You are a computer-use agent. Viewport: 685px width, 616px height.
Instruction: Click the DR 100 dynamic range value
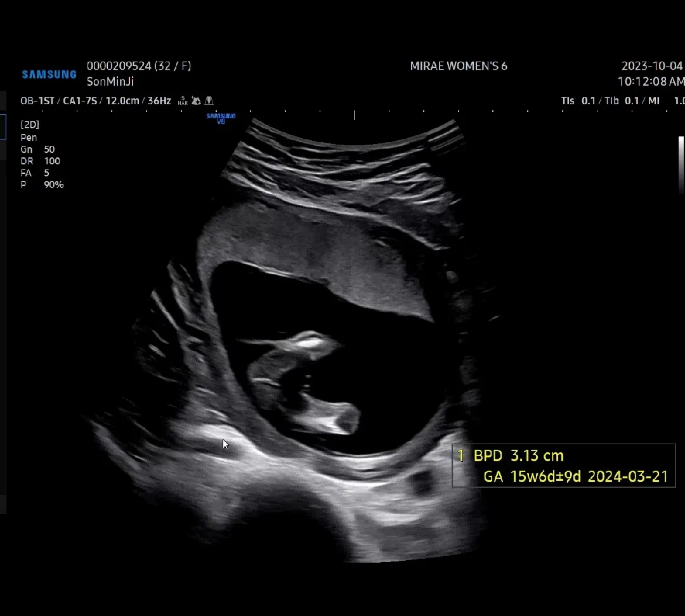click(40, 161)
